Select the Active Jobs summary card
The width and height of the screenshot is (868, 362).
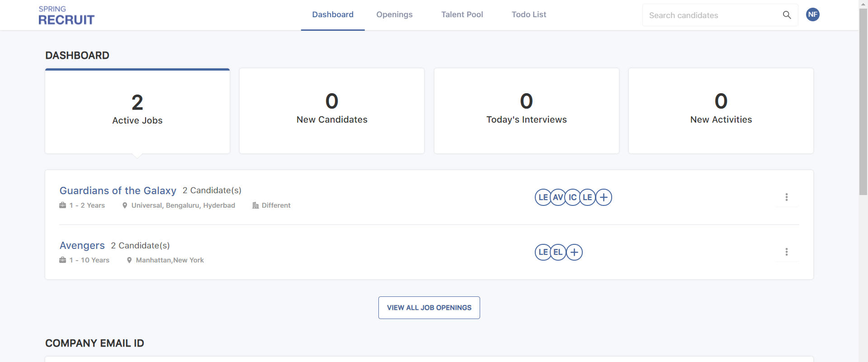coord(137,111)
